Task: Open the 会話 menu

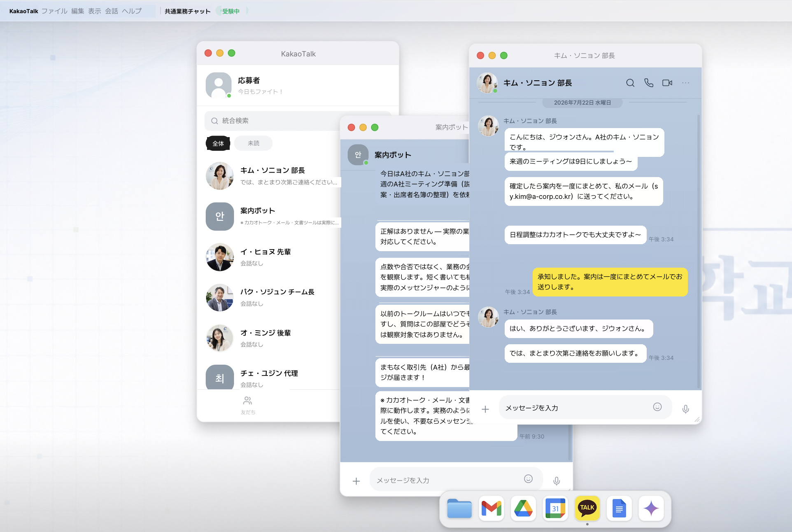Action: (x=112, y=11)
